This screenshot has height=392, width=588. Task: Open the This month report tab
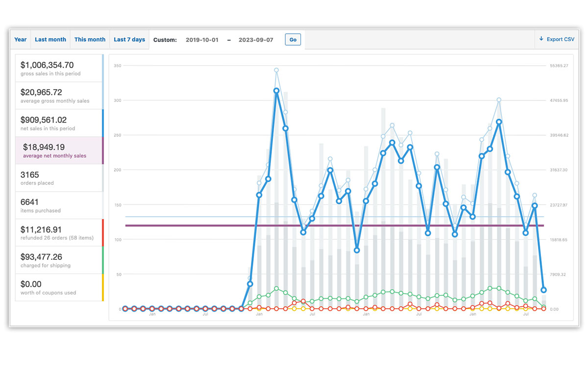tap(90, 40)
